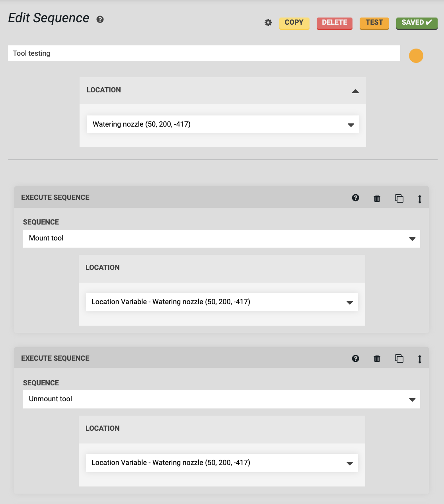Copy the sequence with the COPY button

294,23
